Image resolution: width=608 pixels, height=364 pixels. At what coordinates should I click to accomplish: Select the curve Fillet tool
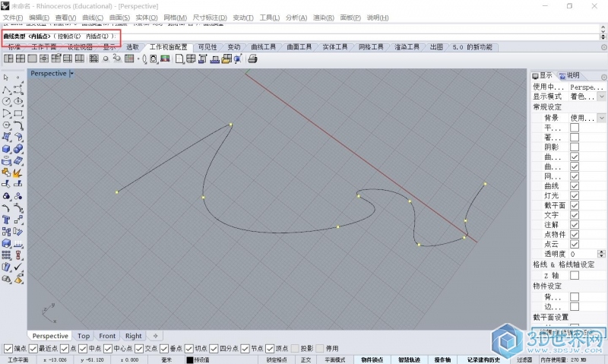[17, 125]
